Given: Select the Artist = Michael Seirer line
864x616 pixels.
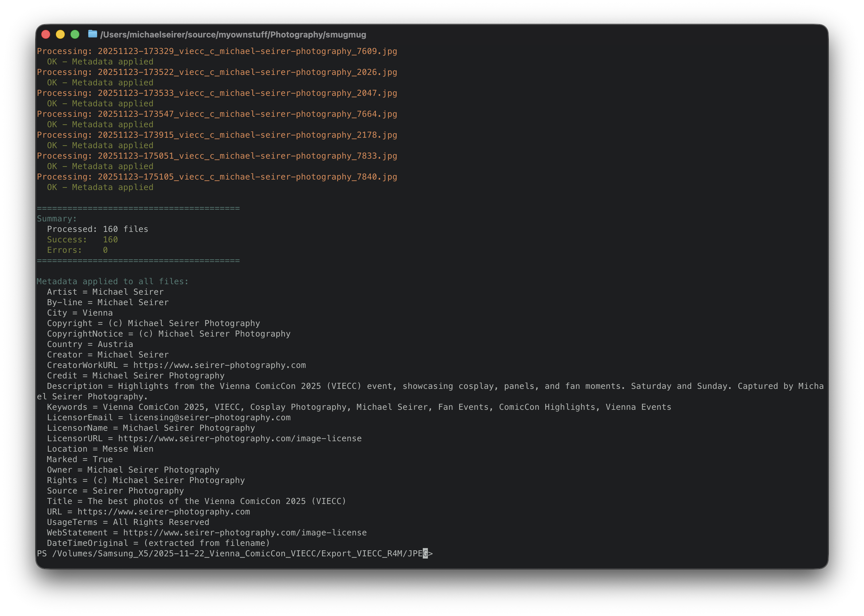Looking at the screenshot, I should [x=105, y=292].
